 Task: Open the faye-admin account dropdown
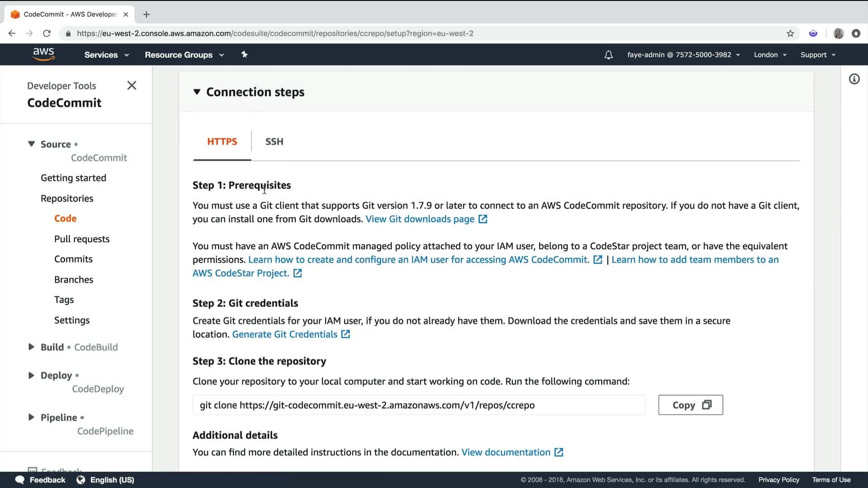[683, 55]
